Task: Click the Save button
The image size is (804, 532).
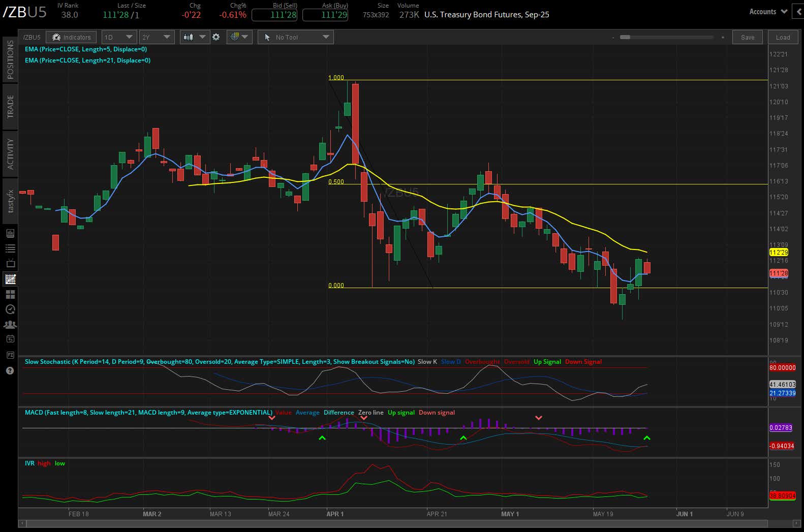Action: (x=748, y=37)
